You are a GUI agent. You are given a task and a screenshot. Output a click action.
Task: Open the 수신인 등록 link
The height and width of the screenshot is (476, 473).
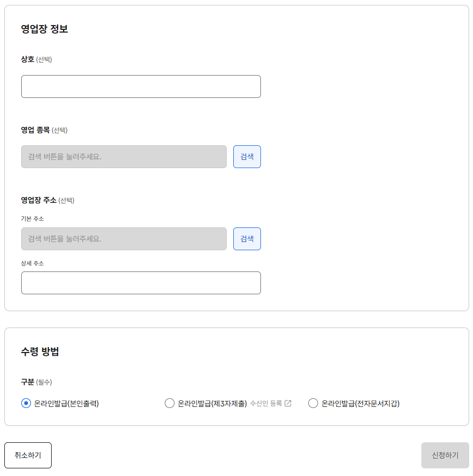(266, 403)
